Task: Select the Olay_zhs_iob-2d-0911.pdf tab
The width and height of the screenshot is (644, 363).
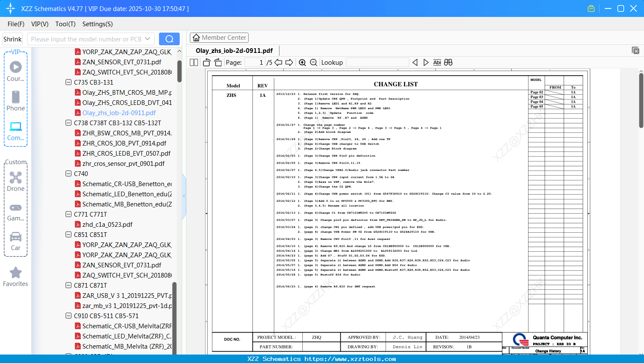Action: tap(234, 51)
